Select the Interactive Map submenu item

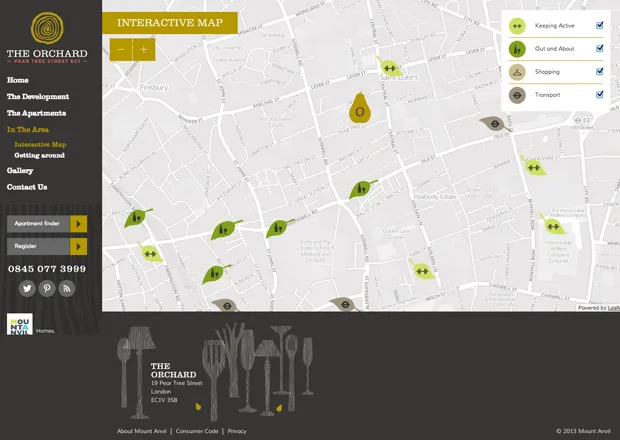[40, 145]
